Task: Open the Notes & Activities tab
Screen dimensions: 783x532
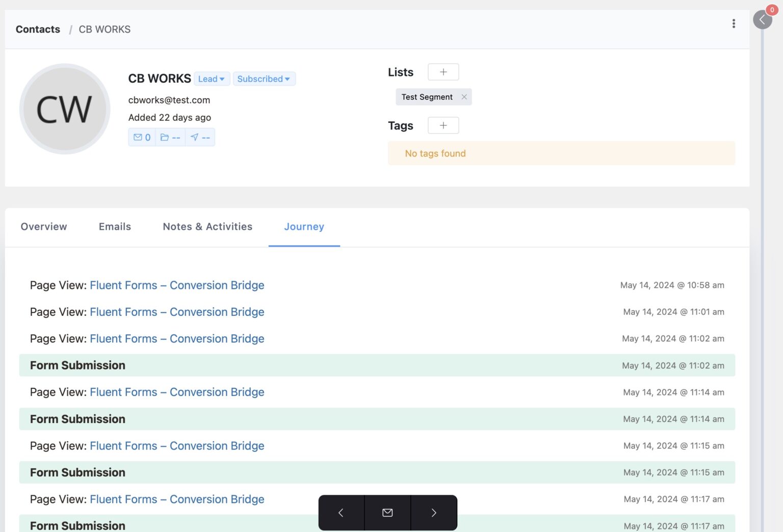Action: [207, 227]
